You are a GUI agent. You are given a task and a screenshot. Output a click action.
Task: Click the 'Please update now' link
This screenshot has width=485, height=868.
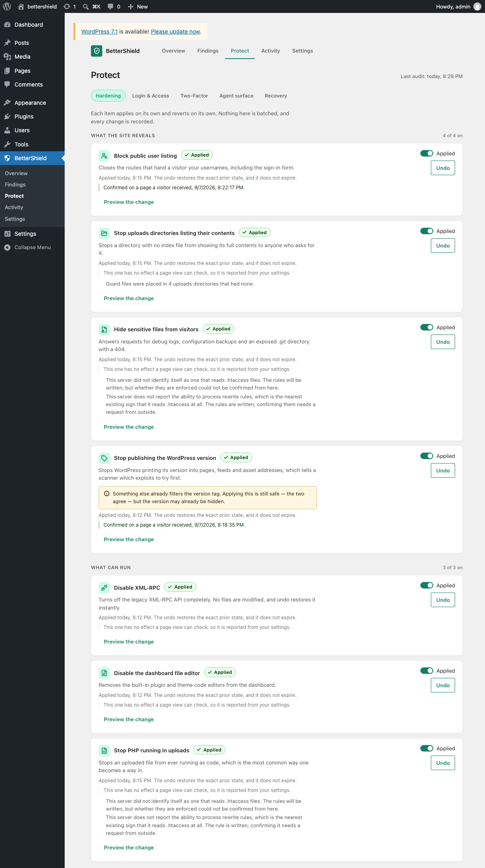coord(175,32)
